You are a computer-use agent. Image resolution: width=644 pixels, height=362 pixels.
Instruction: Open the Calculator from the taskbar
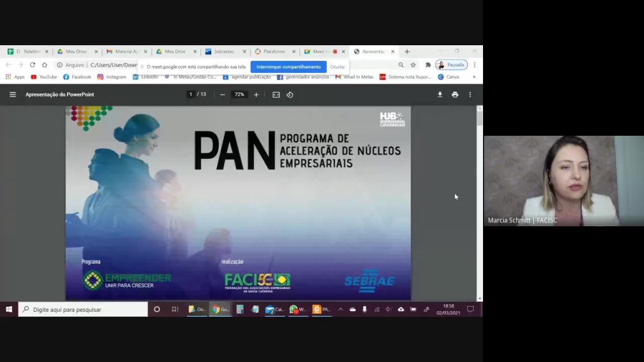coord(240,309)
